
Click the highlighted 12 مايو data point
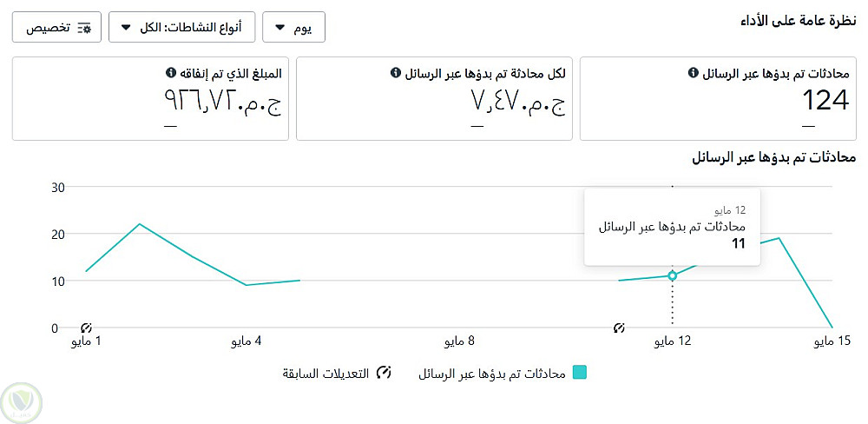(672, 275)
